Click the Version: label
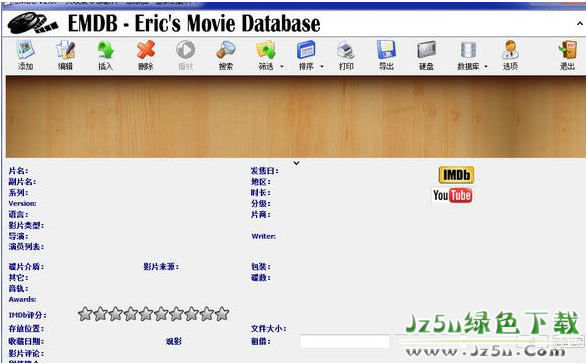This screenshot has width=586, height=364. pyautogui.click(x=22, y=203)
